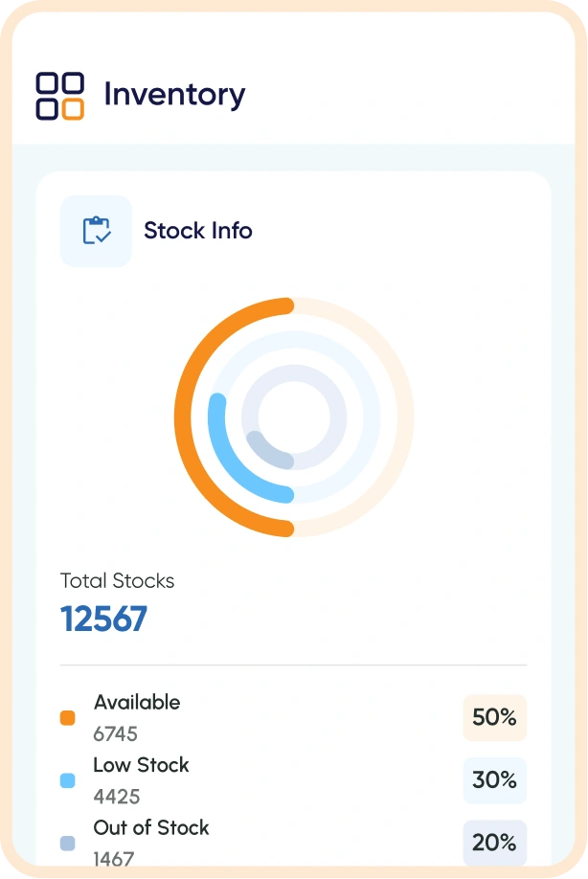This screenshot has width=588, height=879.
Task: Click the Total Stocks value 12567
Action: click(103, 620)
